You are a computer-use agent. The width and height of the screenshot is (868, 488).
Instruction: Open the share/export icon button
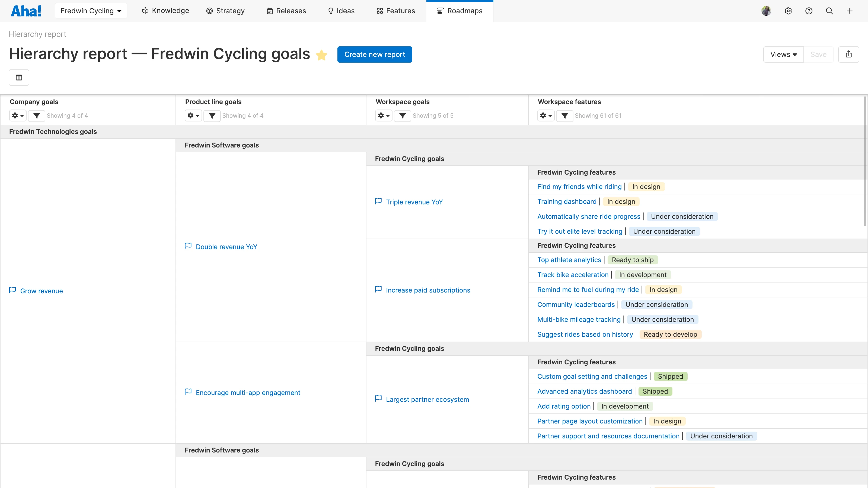click(848, 54)
